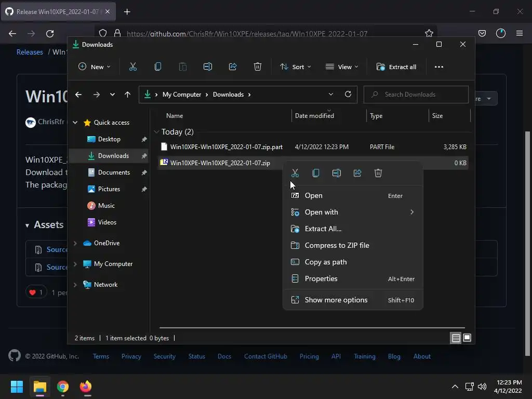Screen dimensions: 532x399
Task: Choose Extract All... in context menu
Action: [x=353, y=229]
